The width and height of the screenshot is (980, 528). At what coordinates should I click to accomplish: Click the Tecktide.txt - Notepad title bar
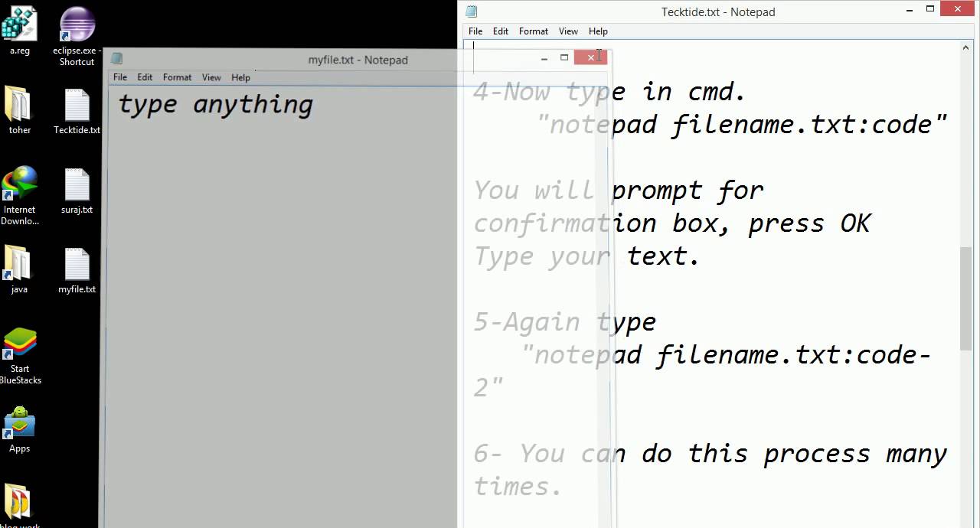[x=718, y=11]
